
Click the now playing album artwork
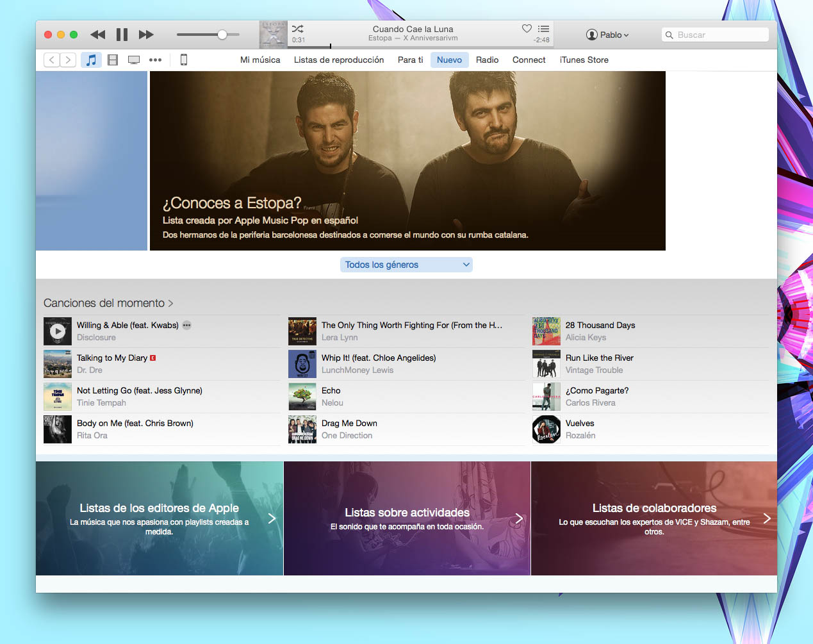[x=274, y=35]
